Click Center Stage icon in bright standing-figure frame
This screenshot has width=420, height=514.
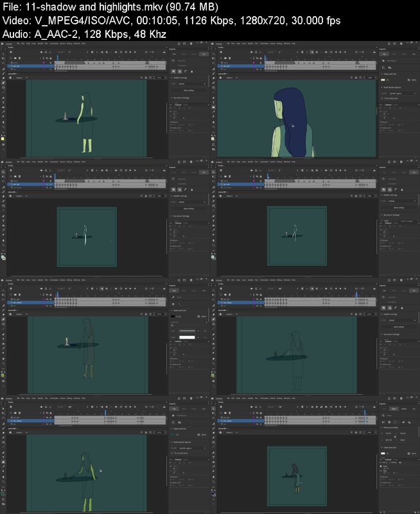click(141, 78)
